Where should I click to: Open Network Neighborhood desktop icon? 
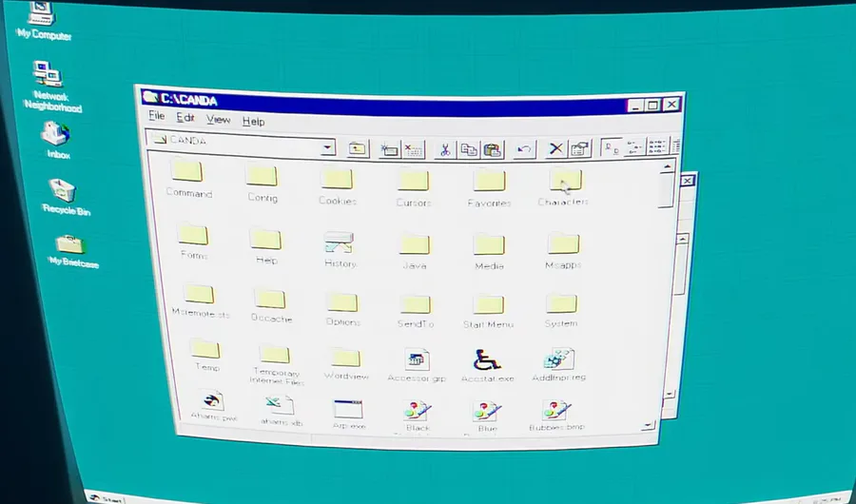coord(52,86)
